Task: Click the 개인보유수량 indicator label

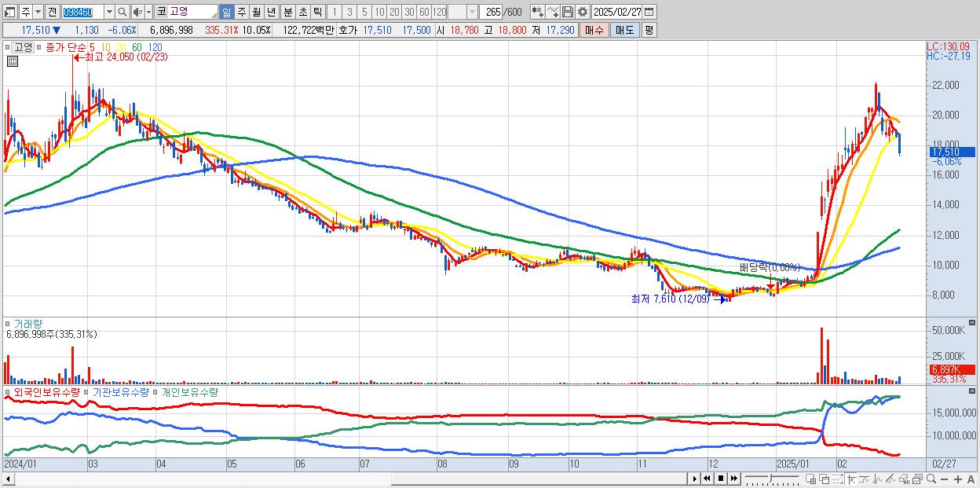Action: tap(189, 392)
